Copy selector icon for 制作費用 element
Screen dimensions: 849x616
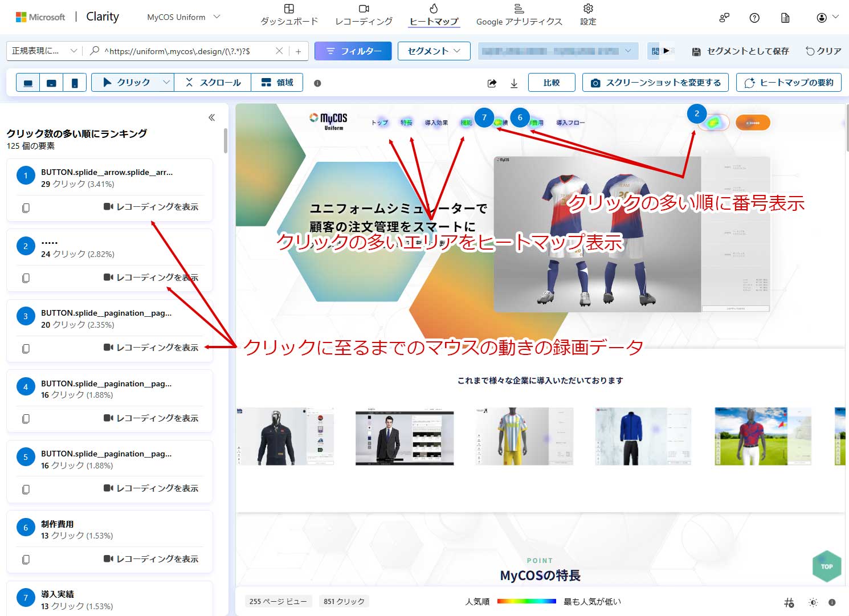pos(26,560)
